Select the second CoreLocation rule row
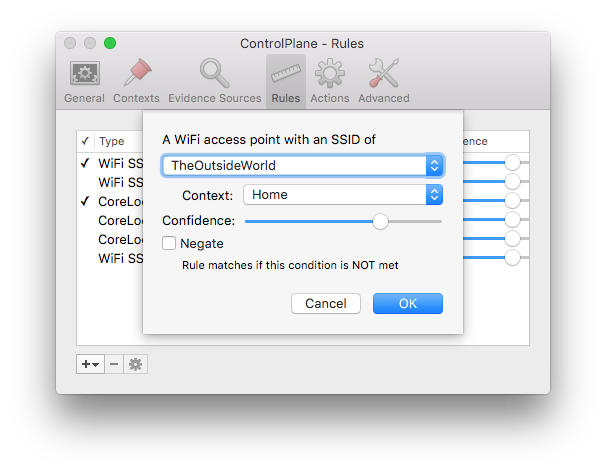The image size is (606, 474). (110, 220)
